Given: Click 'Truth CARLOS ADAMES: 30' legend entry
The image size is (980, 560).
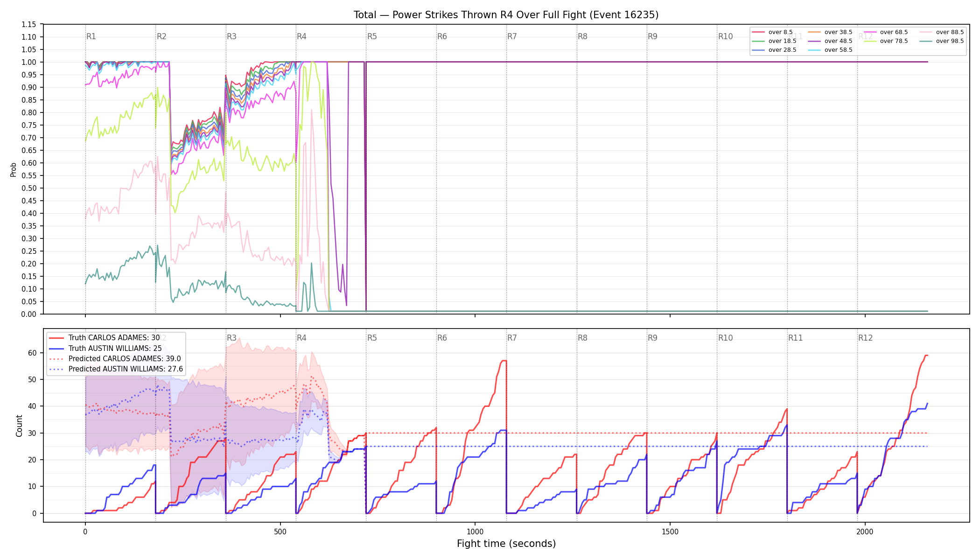Looking at the screenshot, I should click(x=105, y=338).
